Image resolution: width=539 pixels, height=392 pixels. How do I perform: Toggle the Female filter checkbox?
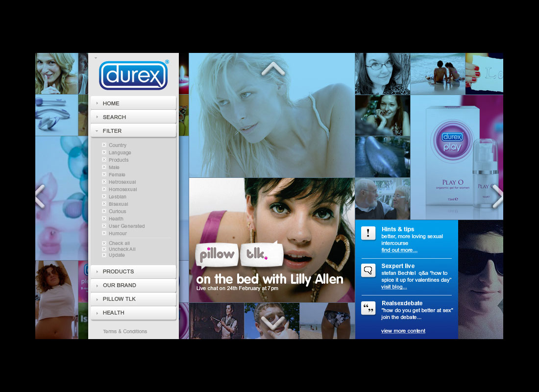click(104, 174)
